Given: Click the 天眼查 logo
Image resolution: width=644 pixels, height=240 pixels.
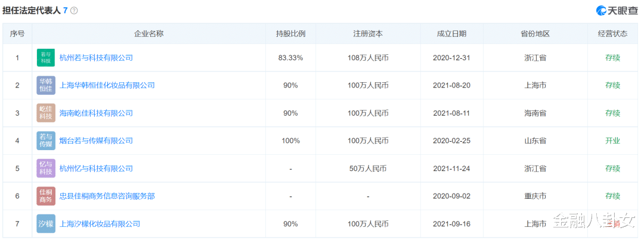Looking at the screenshot, I should pos(617,11).
